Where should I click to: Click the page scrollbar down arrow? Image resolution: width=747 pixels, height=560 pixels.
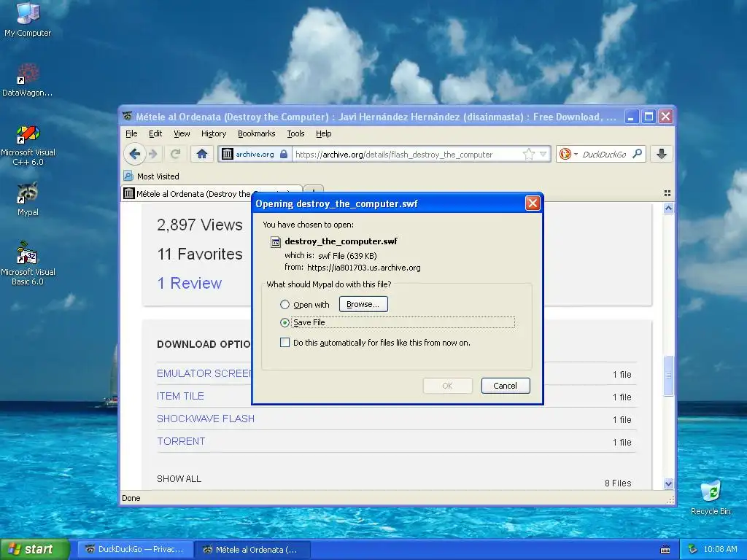[668, 484]
